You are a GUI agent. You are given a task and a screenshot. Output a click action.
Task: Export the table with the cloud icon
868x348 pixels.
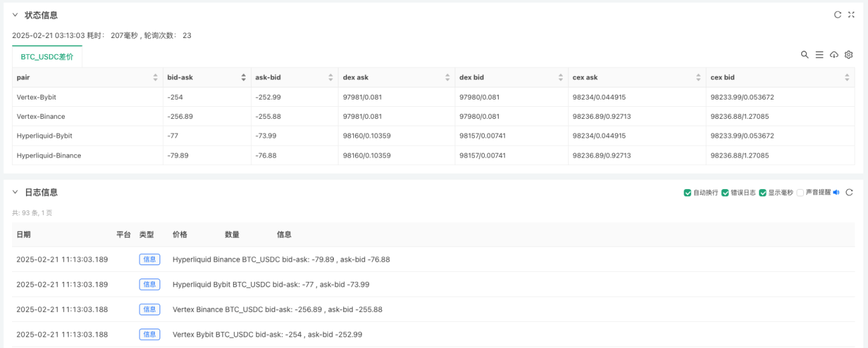coord(834,55)
